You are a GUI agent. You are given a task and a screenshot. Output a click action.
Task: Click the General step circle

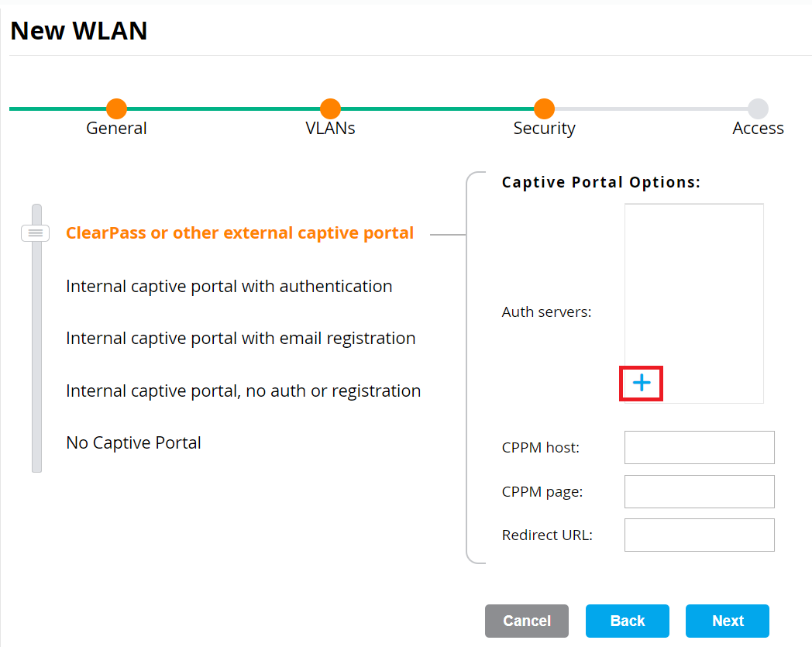[x=116, y=109]
